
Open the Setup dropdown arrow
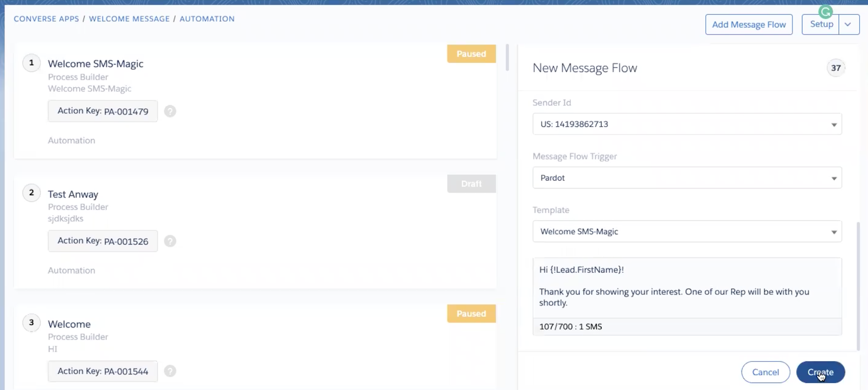(848, 24)
